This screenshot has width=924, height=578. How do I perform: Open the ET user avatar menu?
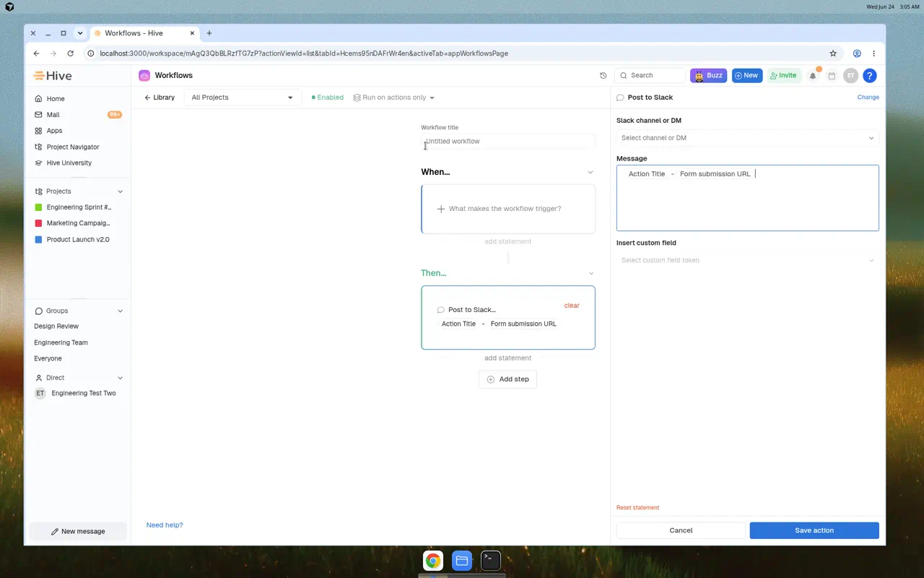coord(851,75)
